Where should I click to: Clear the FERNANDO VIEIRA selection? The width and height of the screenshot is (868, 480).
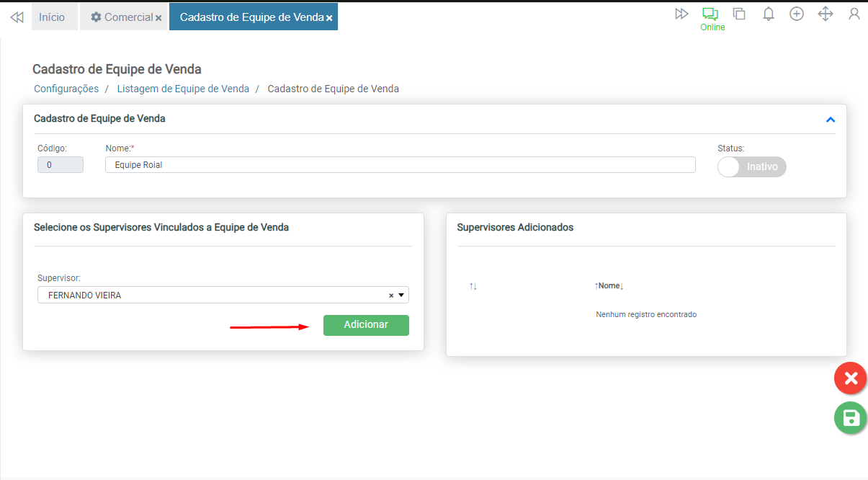(x=391, y=295)
